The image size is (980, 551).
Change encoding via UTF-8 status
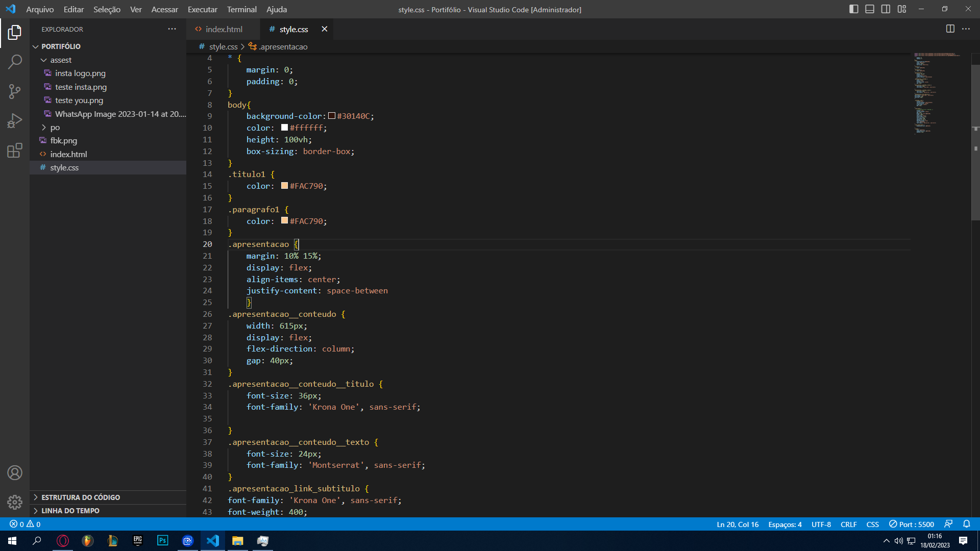coord(821,524)
